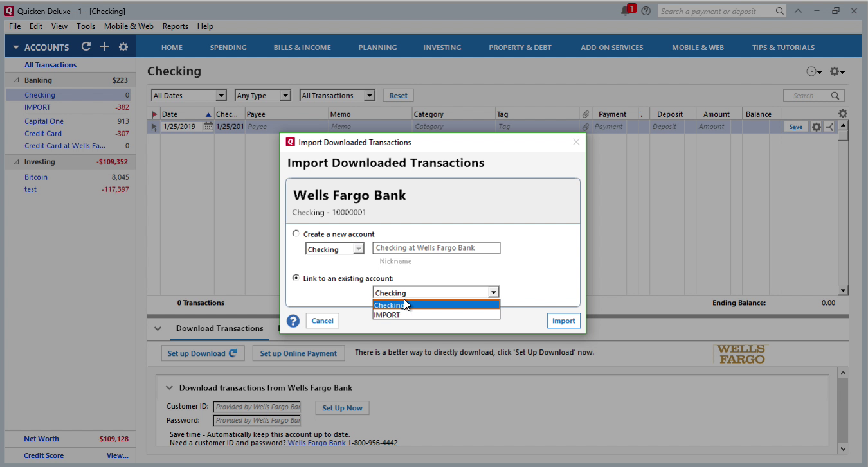Open the register clock reminders icon
868x467 pixels.
[814, 71]
